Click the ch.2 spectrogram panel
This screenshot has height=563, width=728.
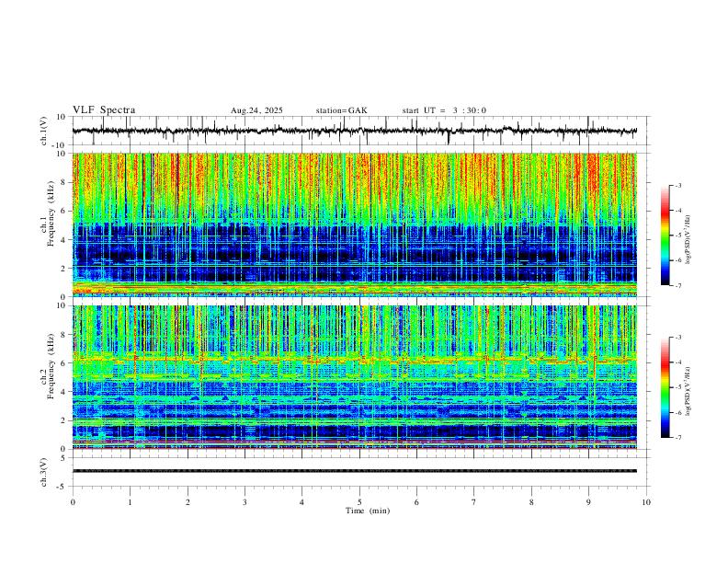355,377
